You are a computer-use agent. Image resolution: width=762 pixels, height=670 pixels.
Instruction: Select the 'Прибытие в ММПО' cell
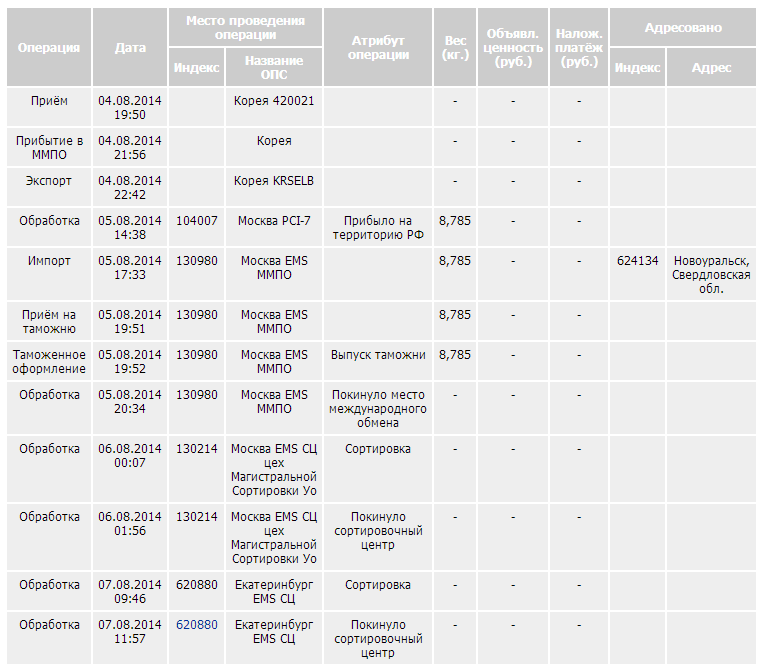coord(49,147)
